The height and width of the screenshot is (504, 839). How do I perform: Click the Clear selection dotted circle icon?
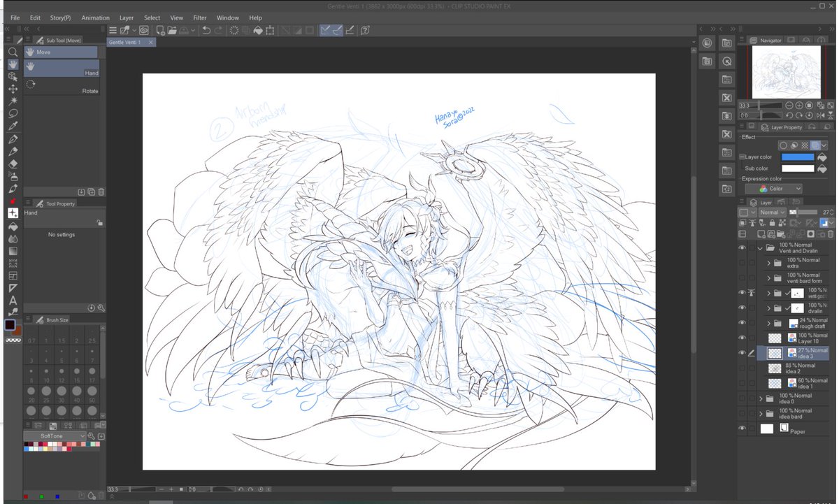(x=234, y=30)
